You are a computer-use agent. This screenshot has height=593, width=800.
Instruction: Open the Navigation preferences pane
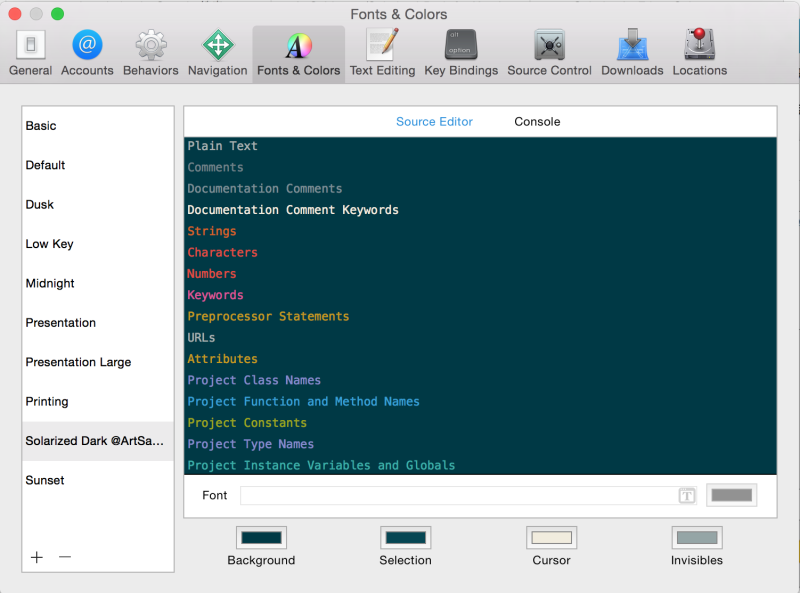pos(217,45)
